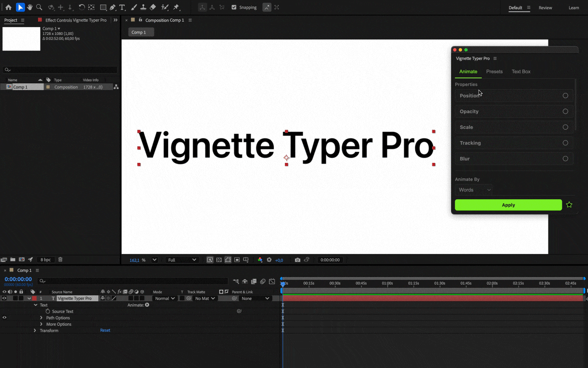Go to the Home screen icon
The image size is (588, 368).
pos(8,7)
